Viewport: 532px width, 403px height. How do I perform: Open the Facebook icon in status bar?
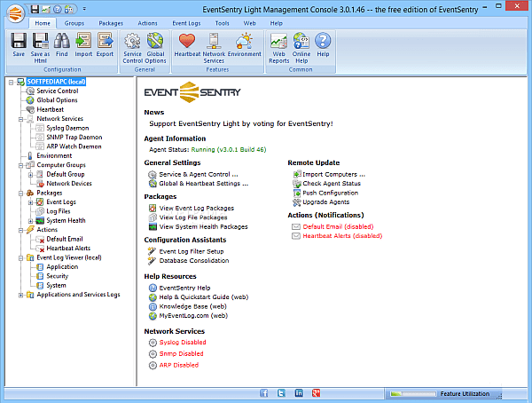tap(264, 393)
